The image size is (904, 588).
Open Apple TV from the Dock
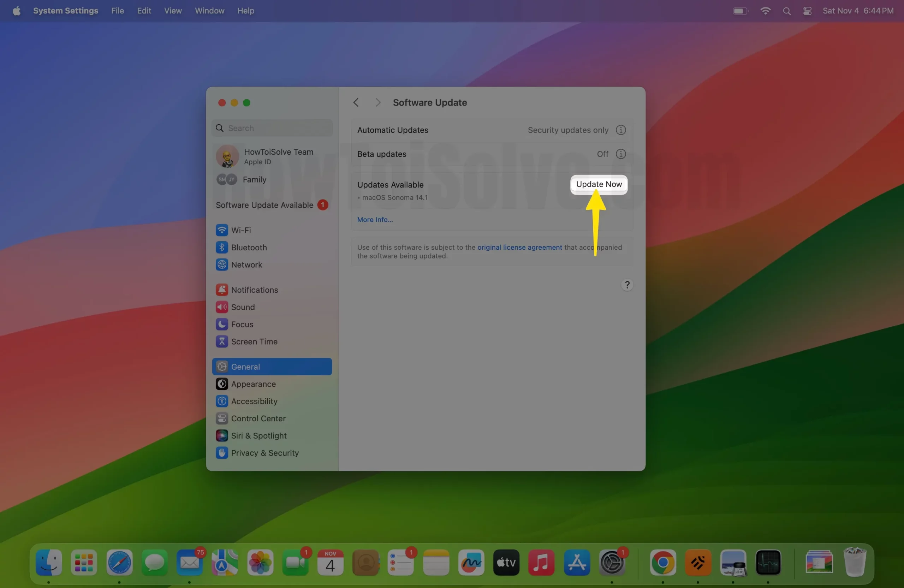[x=506, y=562]
